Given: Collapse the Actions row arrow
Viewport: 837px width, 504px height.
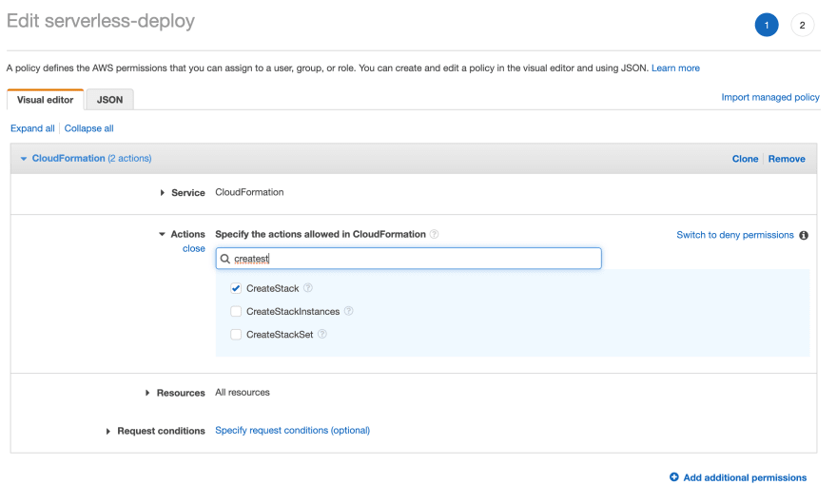Looking at the screenshot, I should pyautogui.click(x=162, y=234).
